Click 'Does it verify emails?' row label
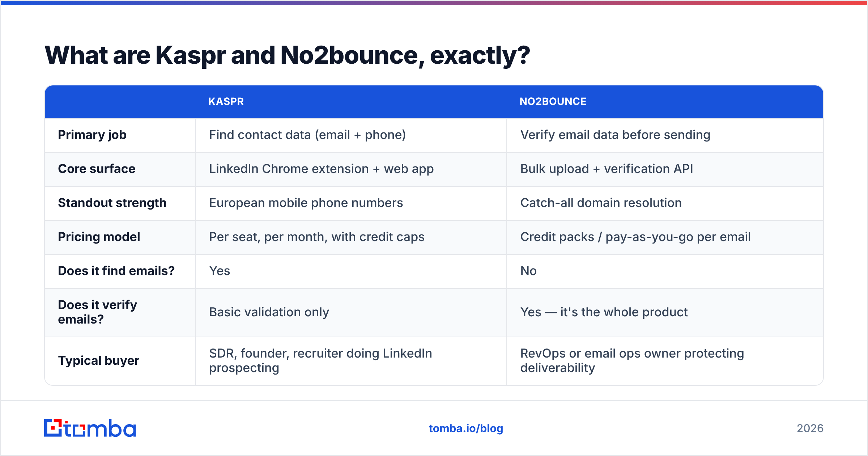This screenshot has width=868, height=456. (x=98, y=312)
